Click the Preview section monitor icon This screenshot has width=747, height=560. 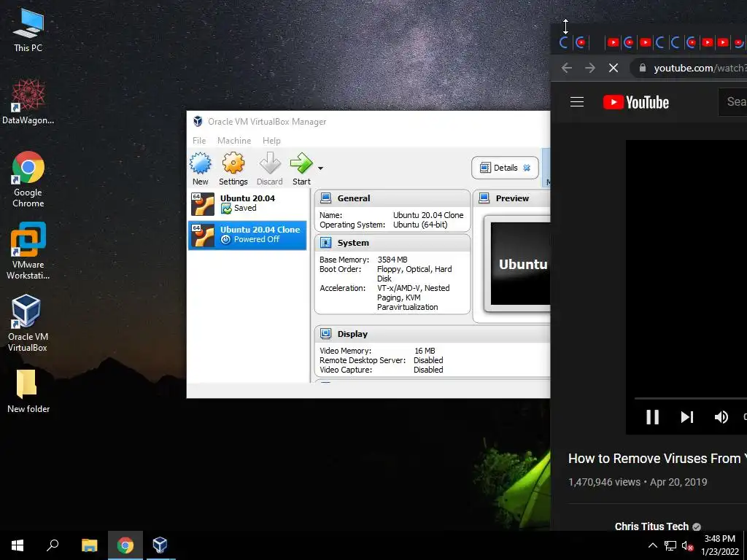click(x=484, y=198)
